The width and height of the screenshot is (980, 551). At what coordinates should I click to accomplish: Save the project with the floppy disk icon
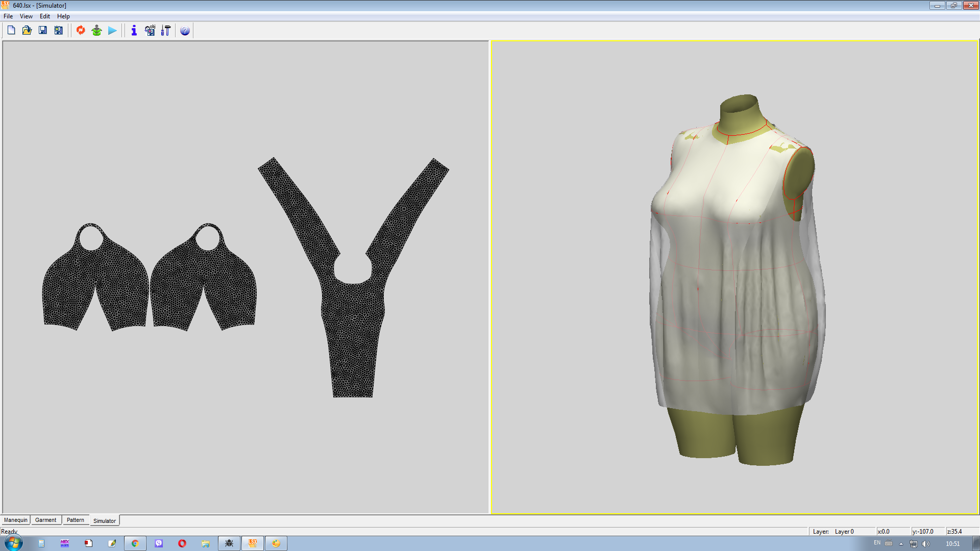tap(43, 31)
